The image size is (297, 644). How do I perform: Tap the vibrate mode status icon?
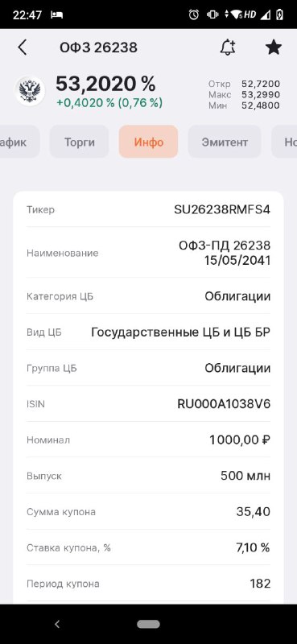point(212,14)
